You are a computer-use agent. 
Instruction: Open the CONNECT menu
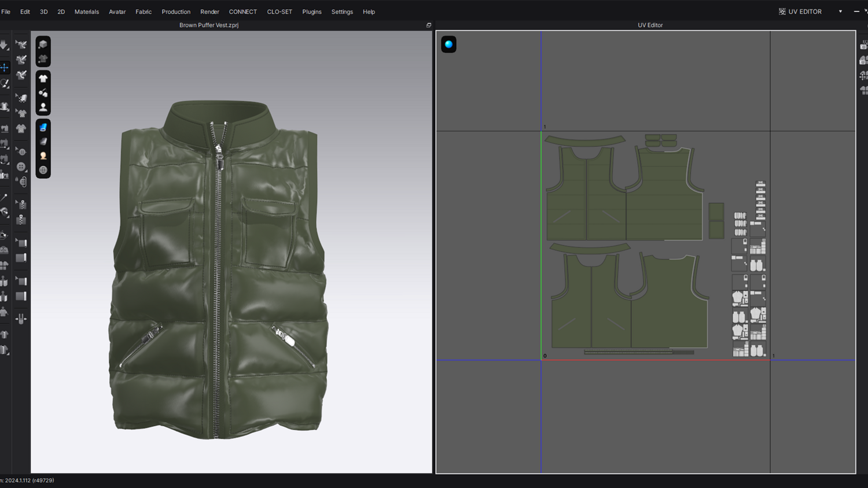tap(243, 12)
